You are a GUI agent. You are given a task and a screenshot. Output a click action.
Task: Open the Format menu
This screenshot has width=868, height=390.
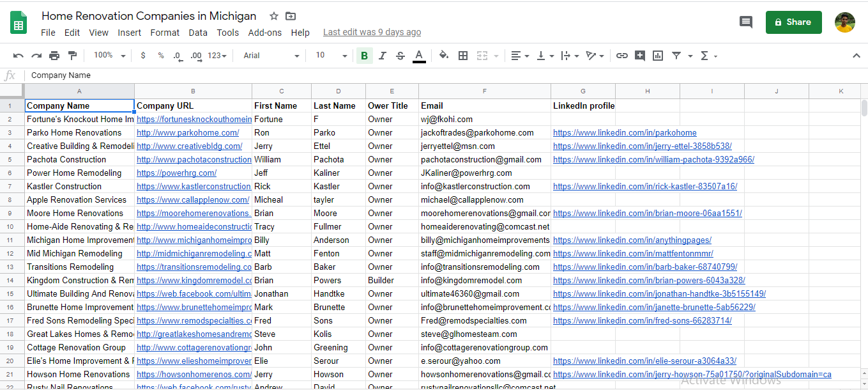pyautogui.click(x=165, y=33)
